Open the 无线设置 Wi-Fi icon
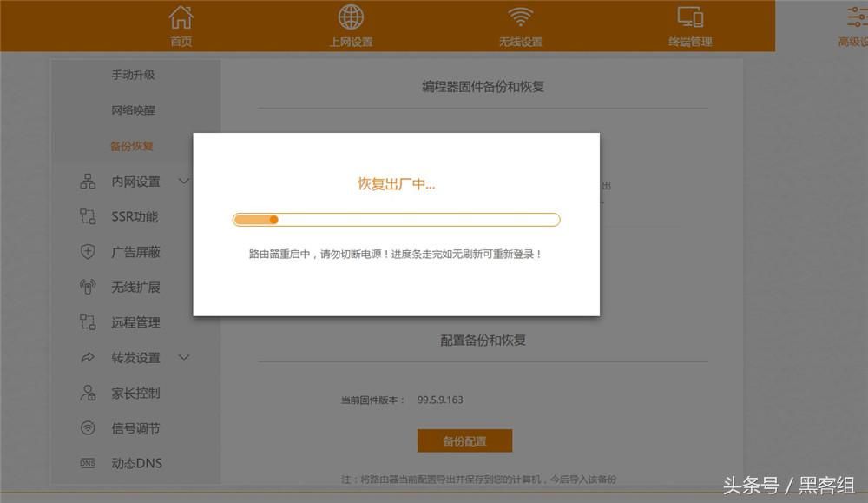 pyautogui.click(x=520, y=17)
